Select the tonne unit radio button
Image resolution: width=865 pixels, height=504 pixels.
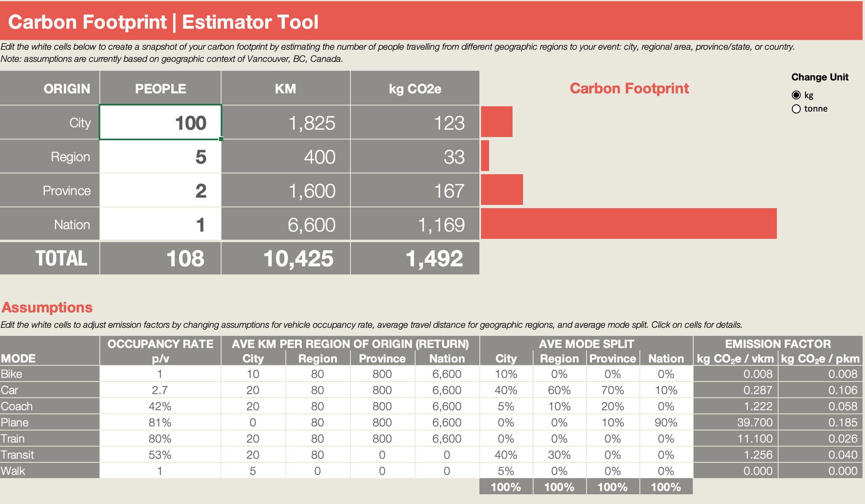point(796,109)
